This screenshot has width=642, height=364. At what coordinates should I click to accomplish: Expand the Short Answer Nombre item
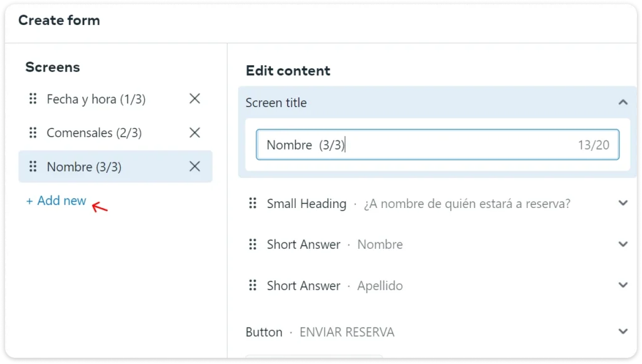click(623, 244)
